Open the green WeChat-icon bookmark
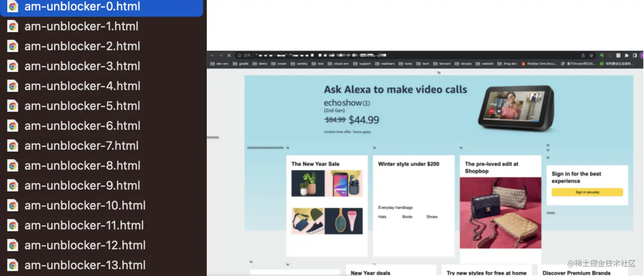The width and height of the screenshot is (644, 276). 617,64
